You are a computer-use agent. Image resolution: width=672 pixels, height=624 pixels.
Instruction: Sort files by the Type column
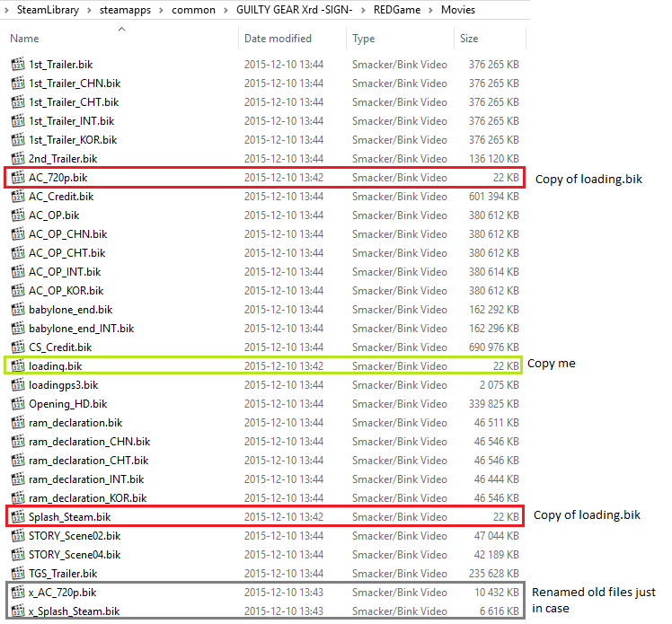tap(364, 39)
